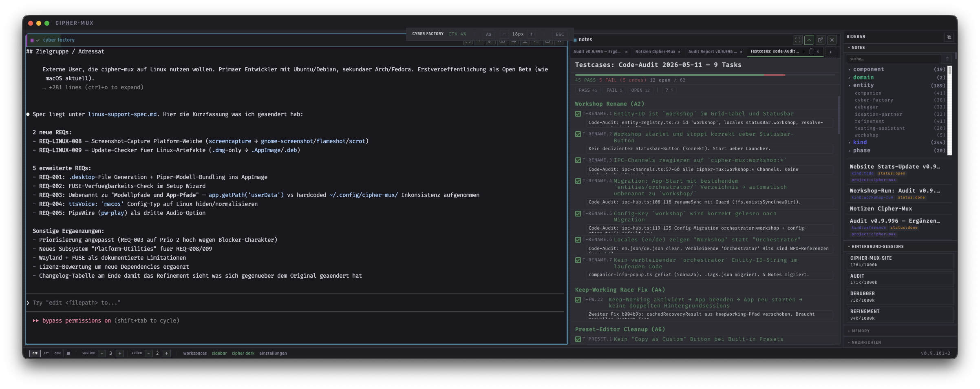Toggle checkbox for T-RENAME.1 testcase
The image size is (980, 389).
point(578,114)
